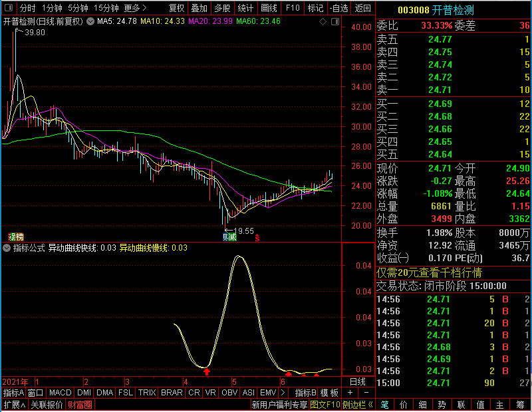532x412 pixels.
Task: Show more indicators with the > arrow
Action: coord(283,393)
